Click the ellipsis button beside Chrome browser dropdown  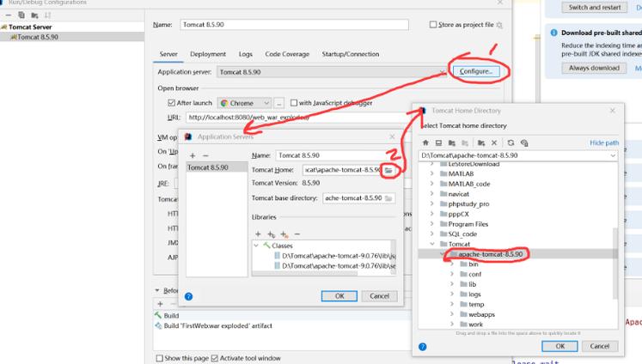pos(278,103)
